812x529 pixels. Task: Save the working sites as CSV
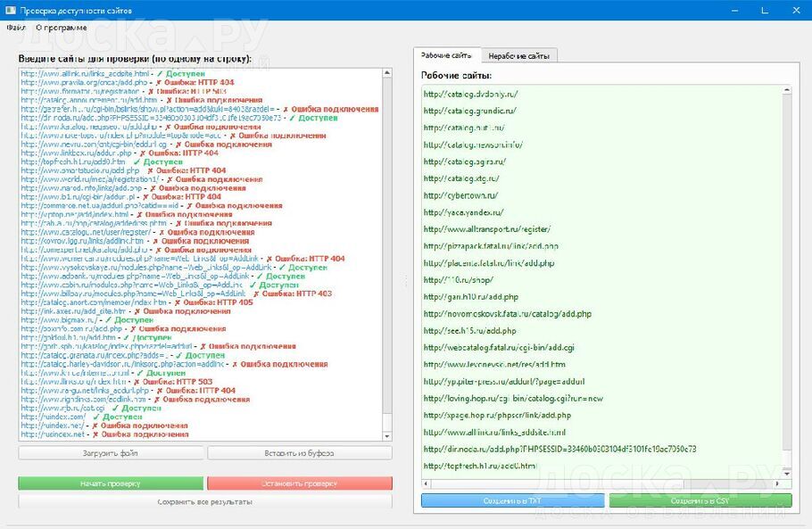click(x=700, y=500)
